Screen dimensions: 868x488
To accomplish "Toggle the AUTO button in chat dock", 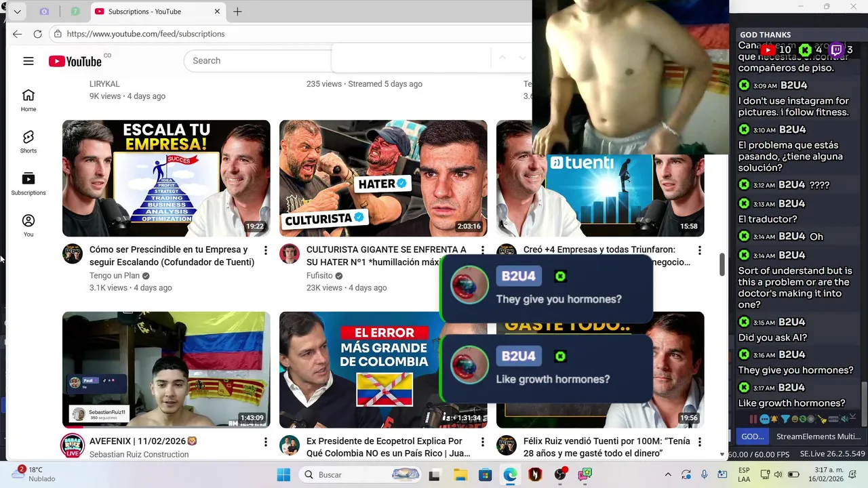I will click(x=833, y=419).
